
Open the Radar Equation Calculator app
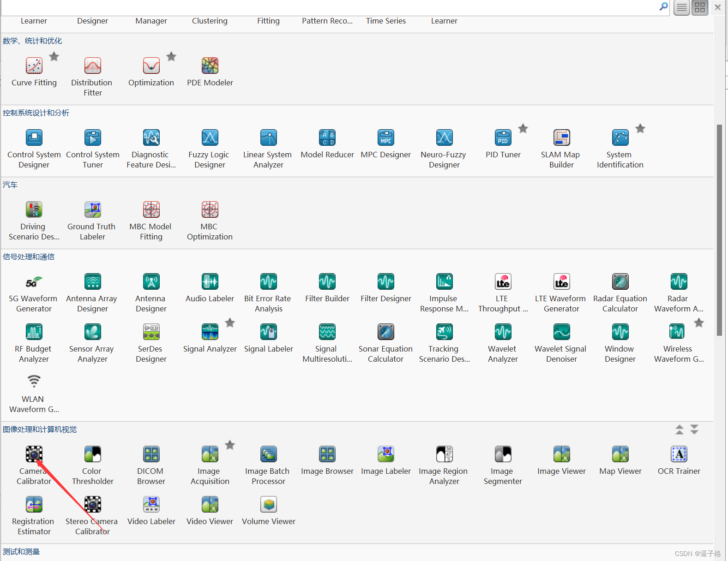tap(620, 281)
